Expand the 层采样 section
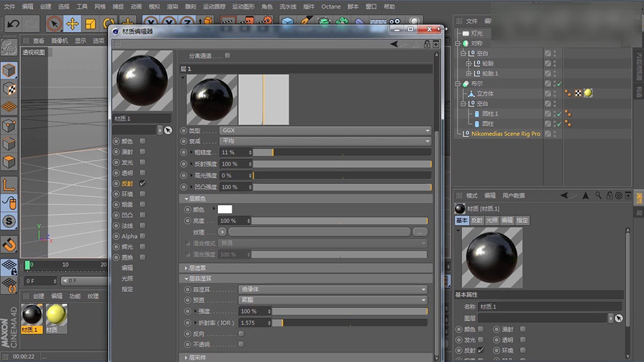Image resolution: width=644 pixels, height=362 pixels. tap(186, 357)
